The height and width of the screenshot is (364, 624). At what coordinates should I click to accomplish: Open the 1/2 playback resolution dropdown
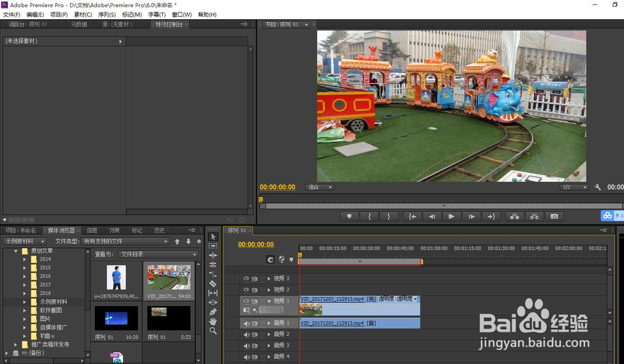tap(574, 187)
